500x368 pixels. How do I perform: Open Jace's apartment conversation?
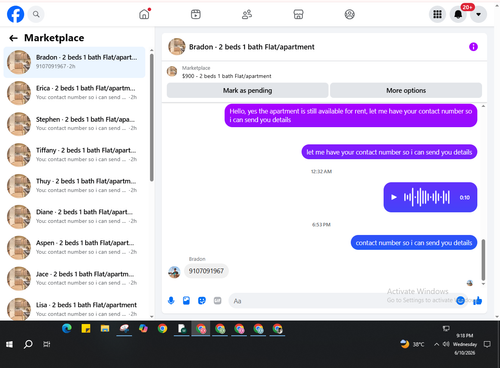(74, 279)
